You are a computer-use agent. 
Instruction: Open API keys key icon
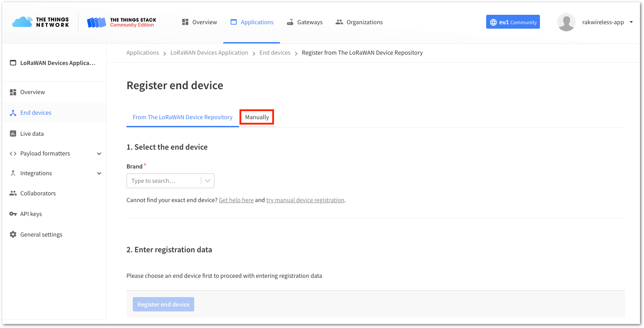pyautogui.click(x=13, y=214)
